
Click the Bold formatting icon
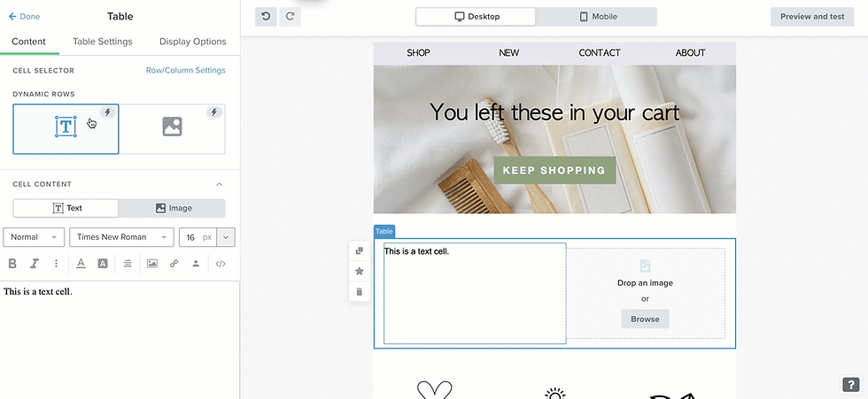click(x=12, y=264)
